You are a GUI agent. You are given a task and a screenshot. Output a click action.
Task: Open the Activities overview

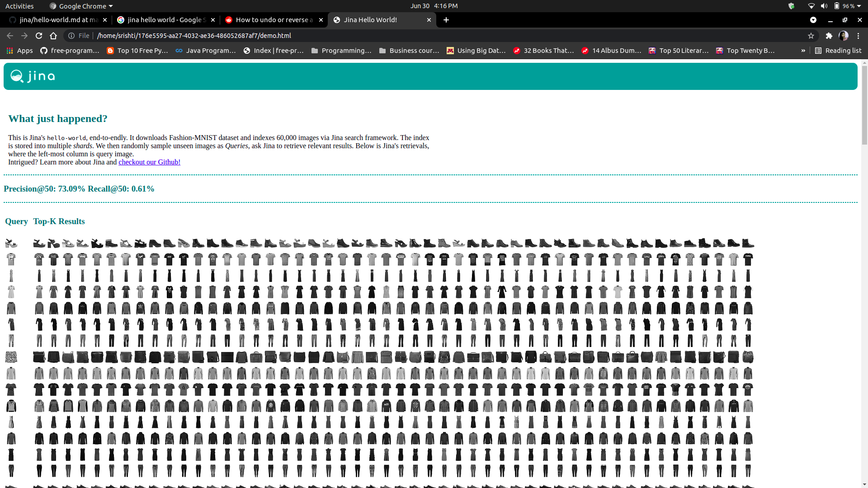19,6
